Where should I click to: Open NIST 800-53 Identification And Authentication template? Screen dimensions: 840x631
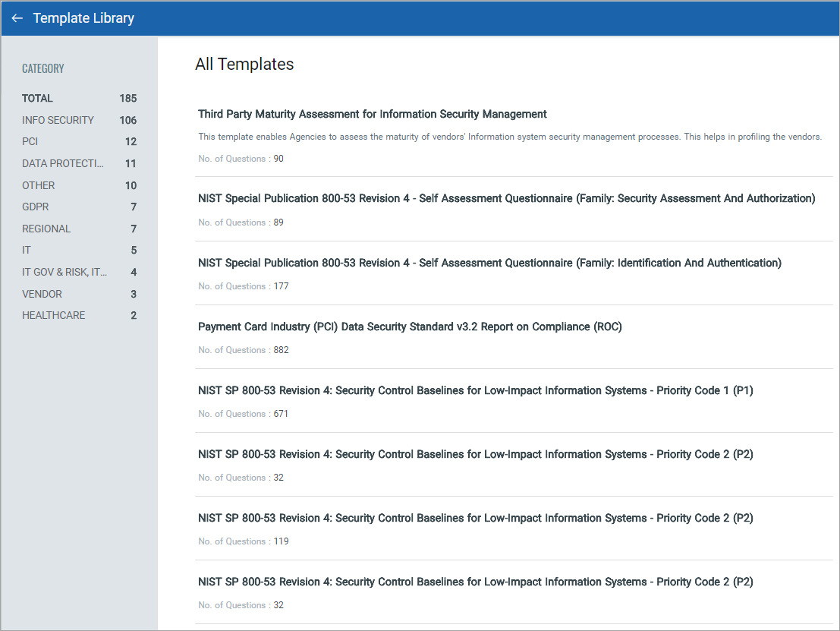(x=489, y=263)
